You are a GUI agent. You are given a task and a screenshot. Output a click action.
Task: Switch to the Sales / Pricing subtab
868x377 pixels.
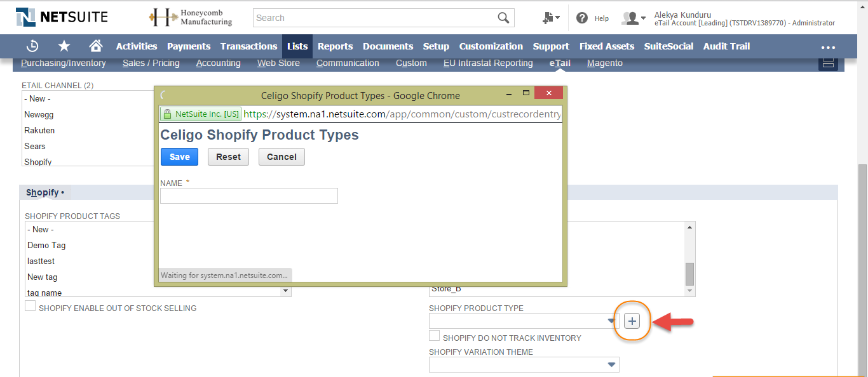click(151, 63)
